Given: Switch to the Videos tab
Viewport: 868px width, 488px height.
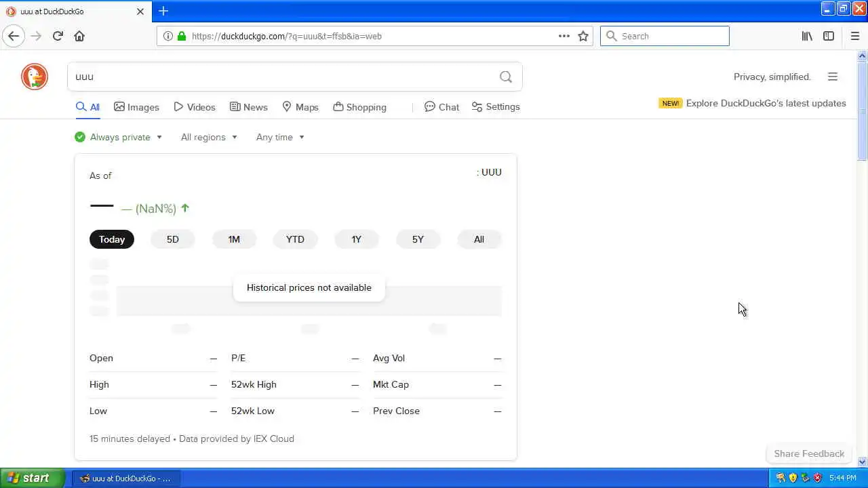Looking at the screenshot, I should click(x=195, y=107).
